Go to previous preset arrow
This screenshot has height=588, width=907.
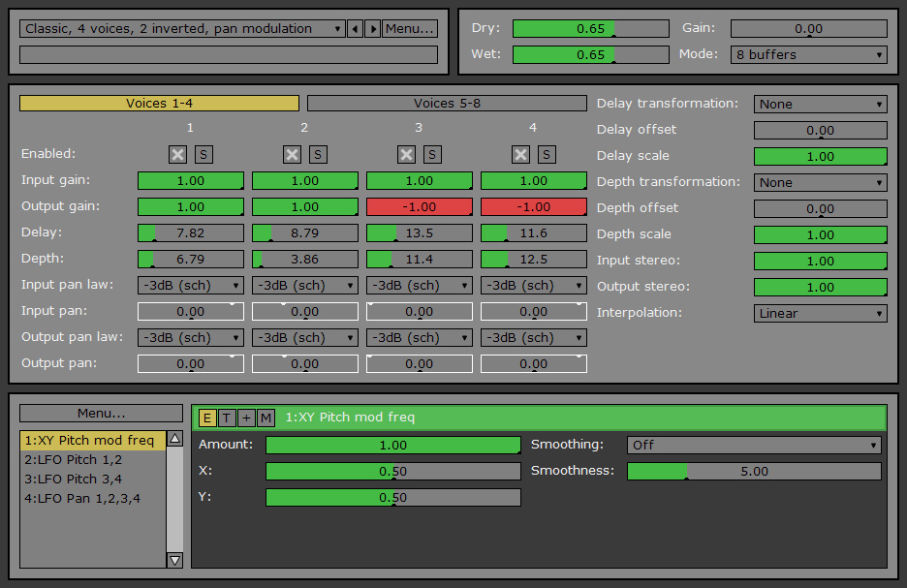[x=356, y=28]
